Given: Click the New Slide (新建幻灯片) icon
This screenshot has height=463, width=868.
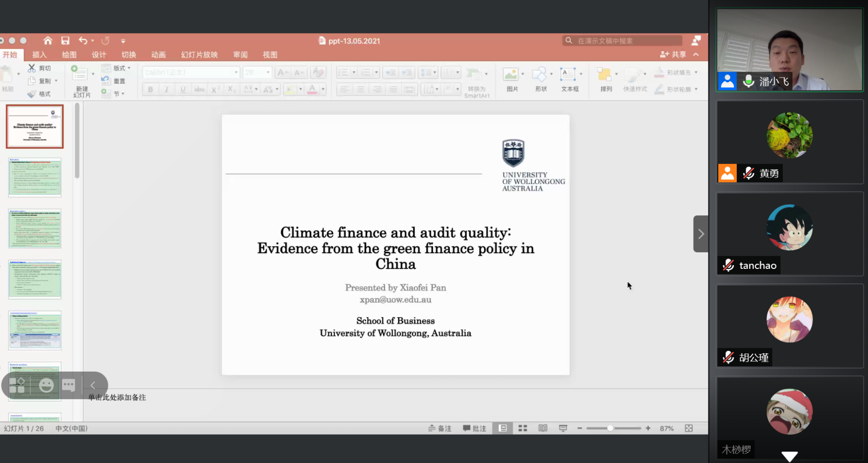Looking at the screenshot, I should point(79,73).
